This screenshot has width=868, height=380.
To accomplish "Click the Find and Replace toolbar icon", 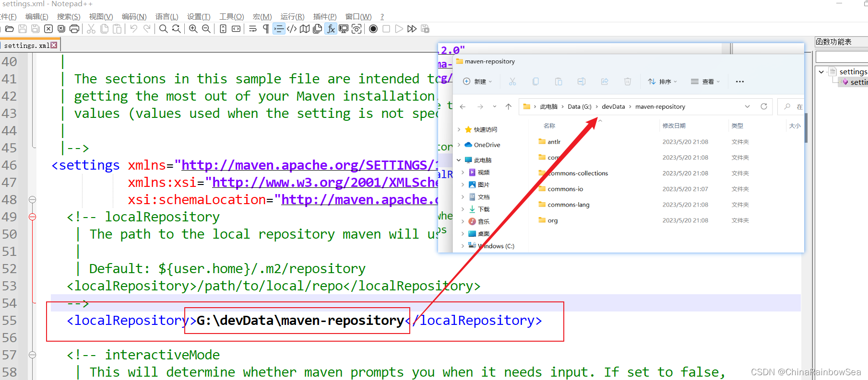I will tap(176, 29).
